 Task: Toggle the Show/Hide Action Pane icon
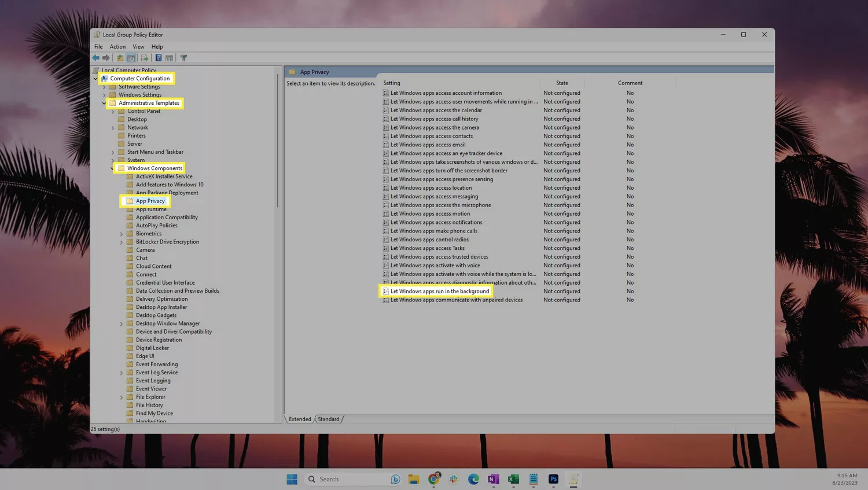169,58
